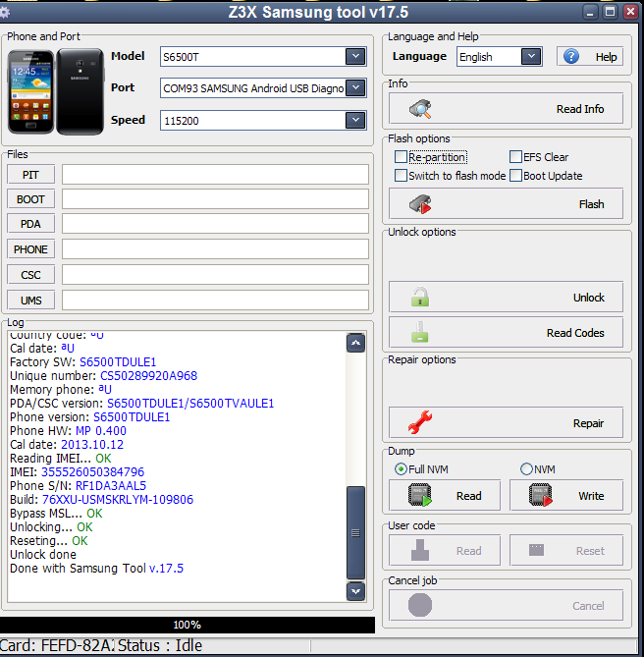Click the blue question mark Help icon
Screen dimensions: 644x657
571,56
